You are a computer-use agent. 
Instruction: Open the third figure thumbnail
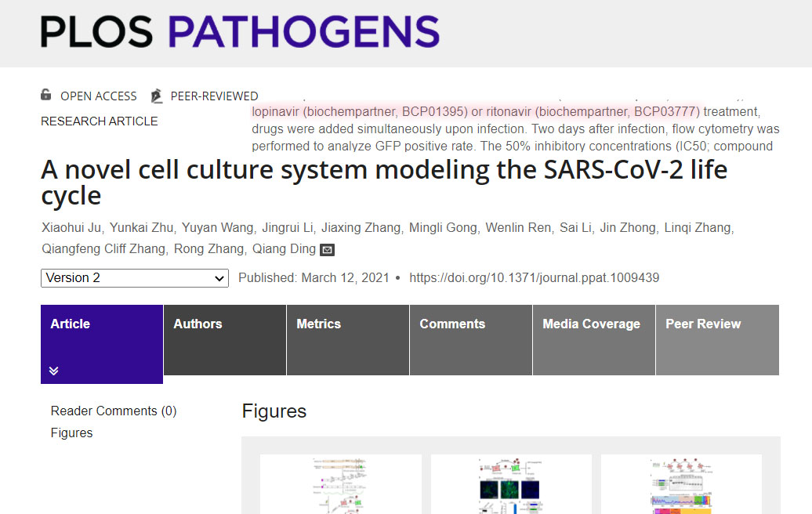681,484
